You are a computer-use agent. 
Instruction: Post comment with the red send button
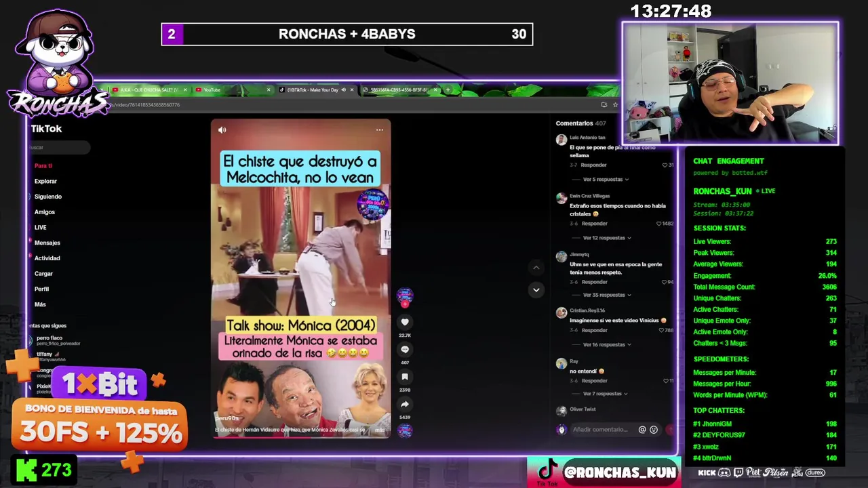670,430
